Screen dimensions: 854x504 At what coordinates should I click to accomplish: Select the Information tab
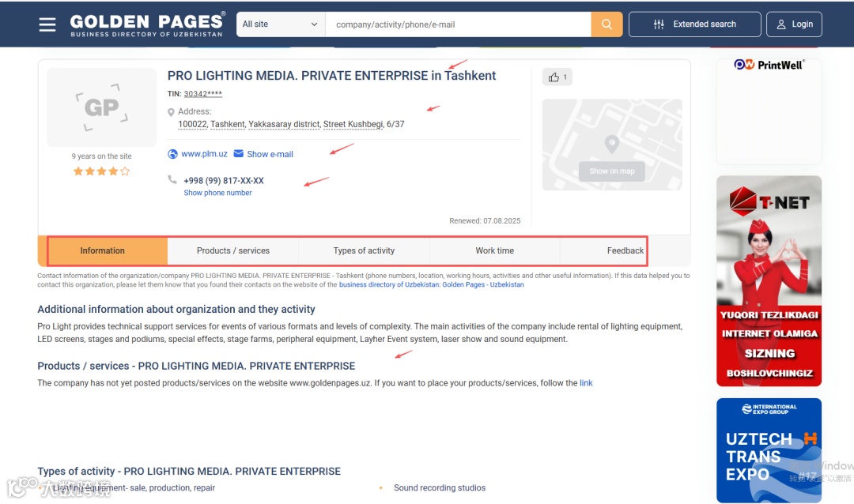coord(102,251)
